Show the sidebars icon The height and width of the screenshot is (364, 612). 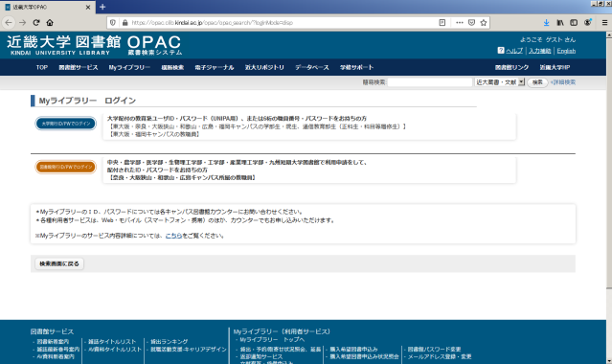(x=574, y=23)
